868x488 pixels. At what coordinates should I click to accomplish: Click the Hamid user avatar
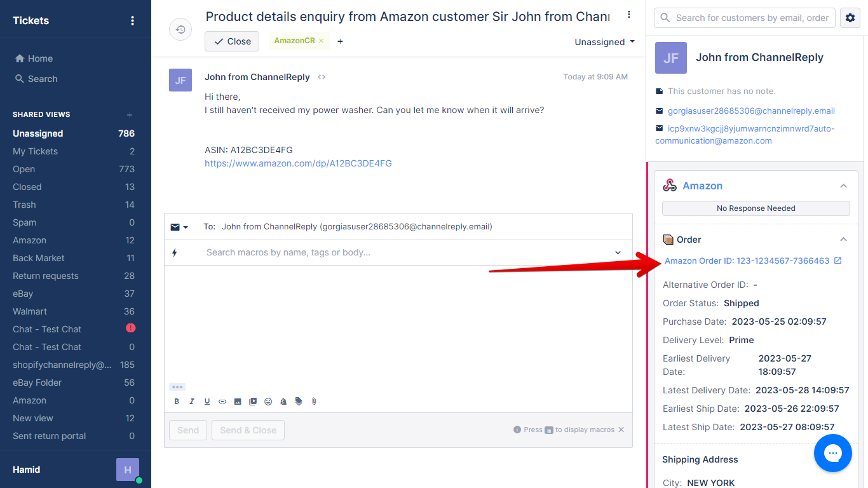(128, 470)
